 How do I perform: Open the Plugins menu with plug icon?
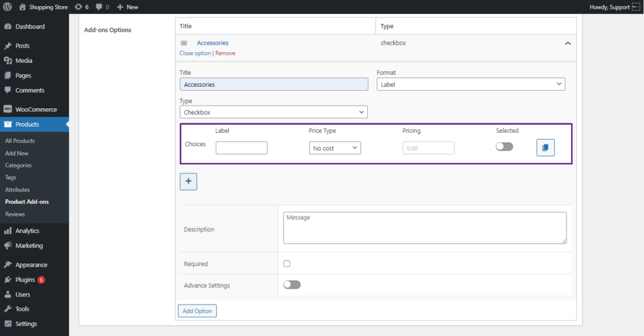click(8, 280)
